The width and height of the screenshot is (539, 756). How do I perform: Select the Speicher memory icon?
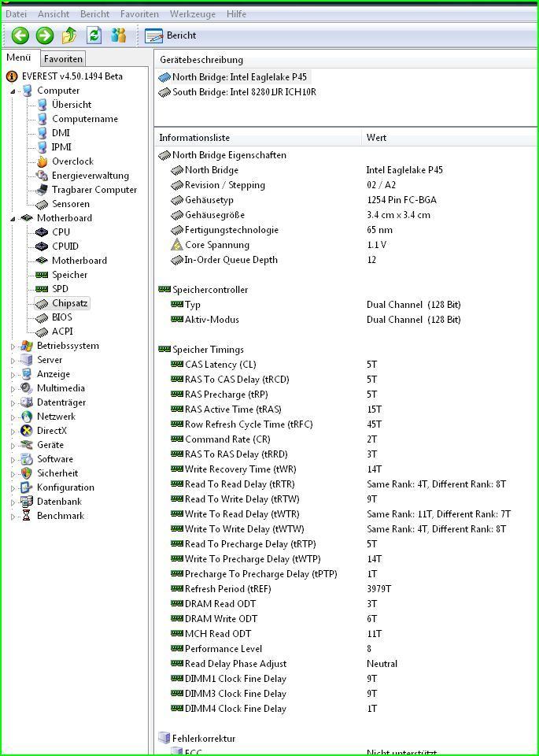pos(42,275)
